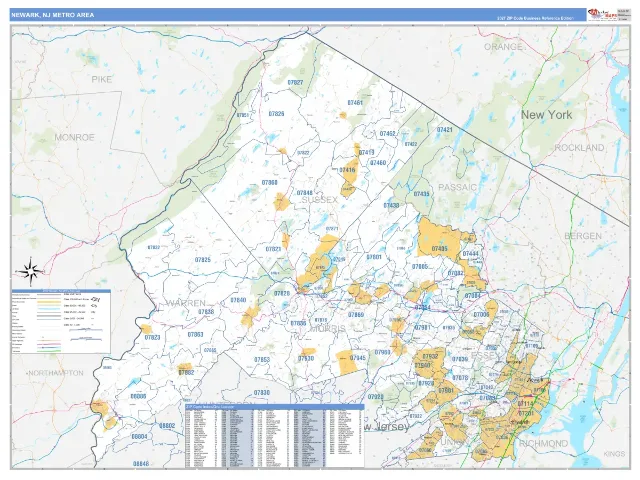
Task: Click ZIP code 07860
Action: [x=269, y=183]
